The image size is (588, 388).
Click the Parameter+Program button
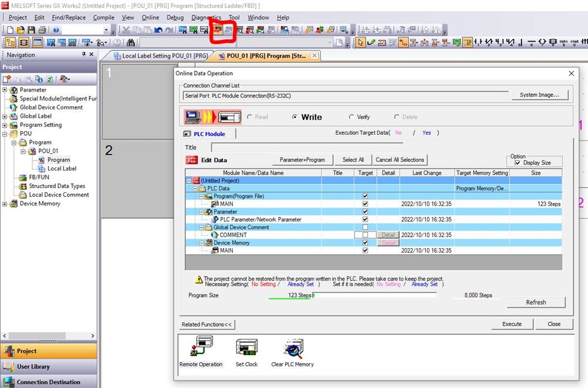click(302, 160)
